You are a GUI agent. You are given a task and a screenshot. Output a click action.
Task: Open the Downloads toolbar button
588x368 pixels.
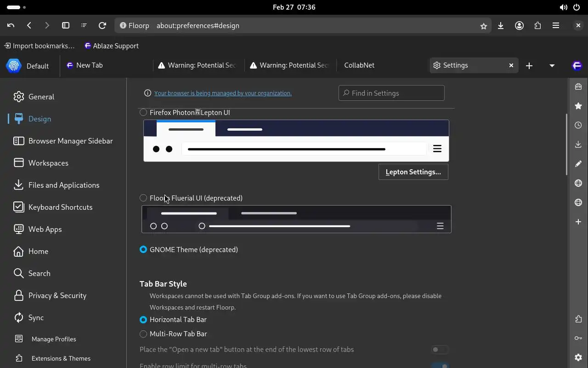click(x=501, y=26)
